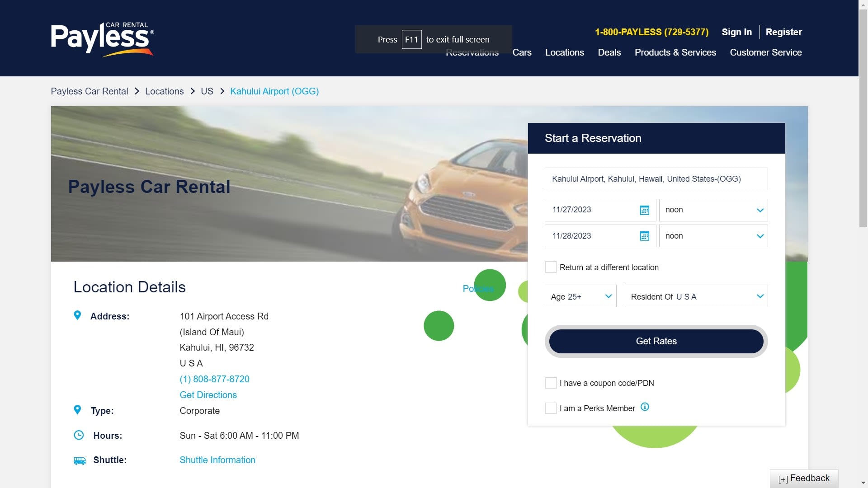Go to the US breadcrumb
The image size is (868, 488).
pos(207,91)
